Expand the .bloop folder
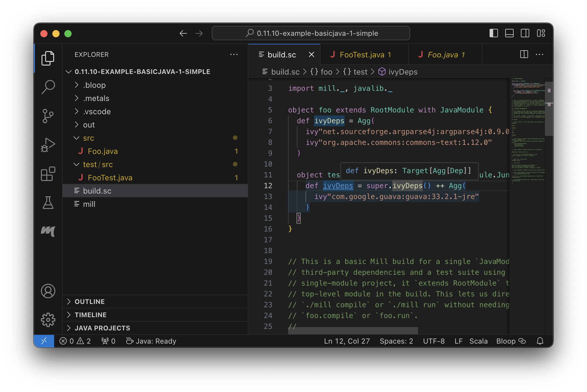The height and width of the screenshot is (392, 587). click(x=94, y=85)
